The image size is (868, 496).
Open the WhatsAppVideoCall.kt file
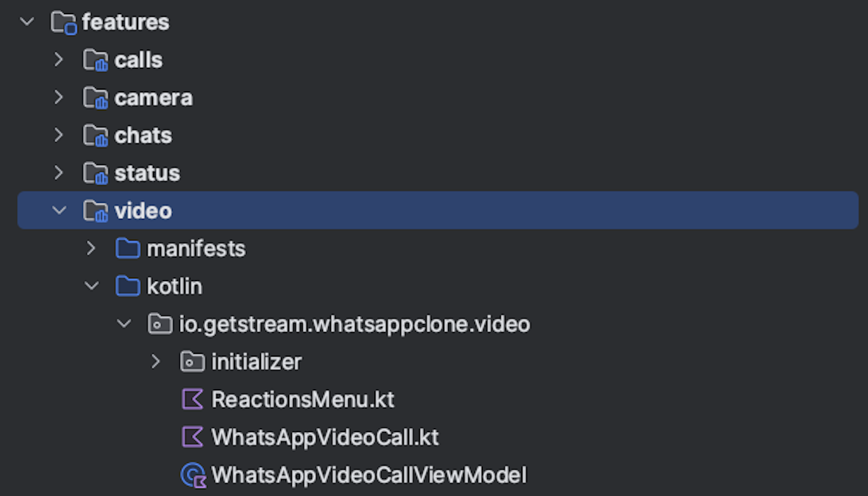click(325, 437)
